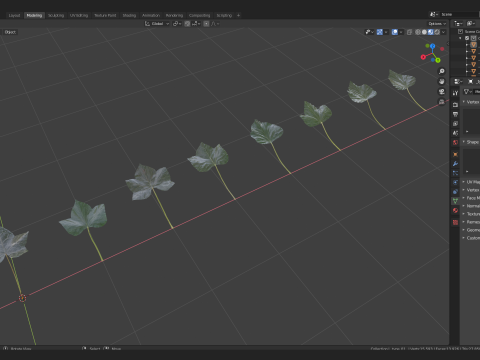Click the green Y axis gizmo handle
480x360 pixels.
tap(438, 60)
